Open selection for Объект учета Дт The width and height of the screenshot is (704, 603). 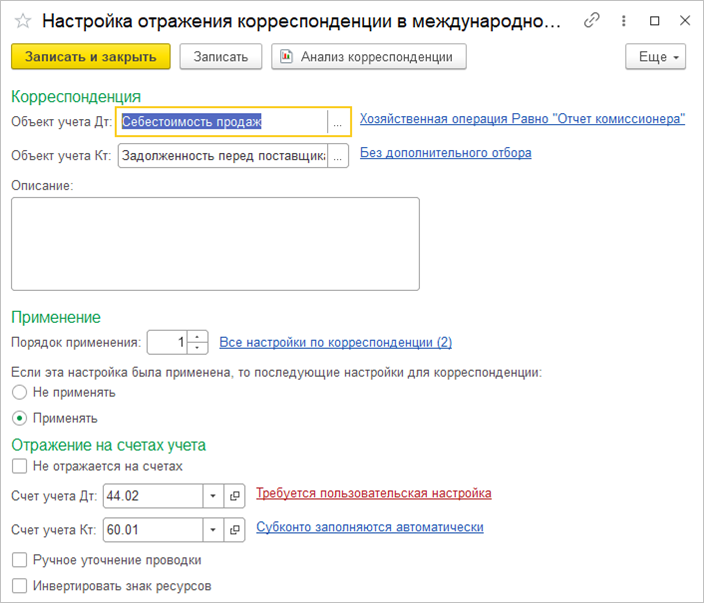tap(339, 121)
